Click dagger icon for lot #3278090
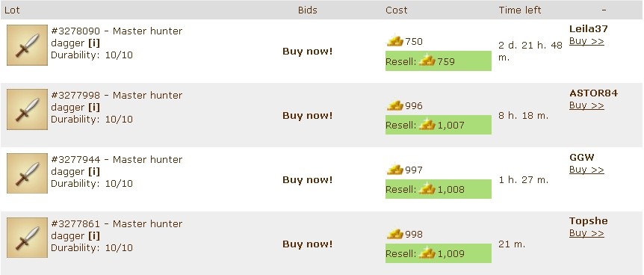 click(27, 46)
